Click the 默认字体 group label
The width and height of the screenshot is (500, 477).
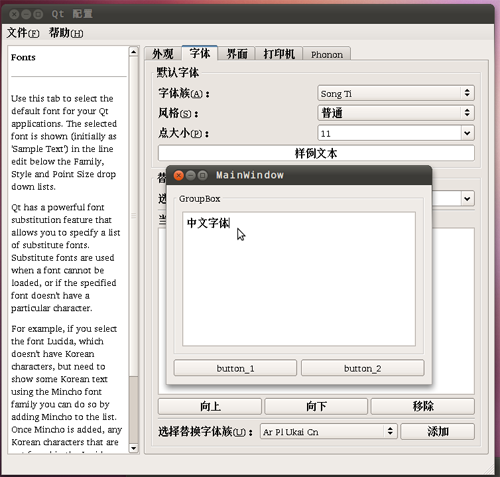coord(178,72)
